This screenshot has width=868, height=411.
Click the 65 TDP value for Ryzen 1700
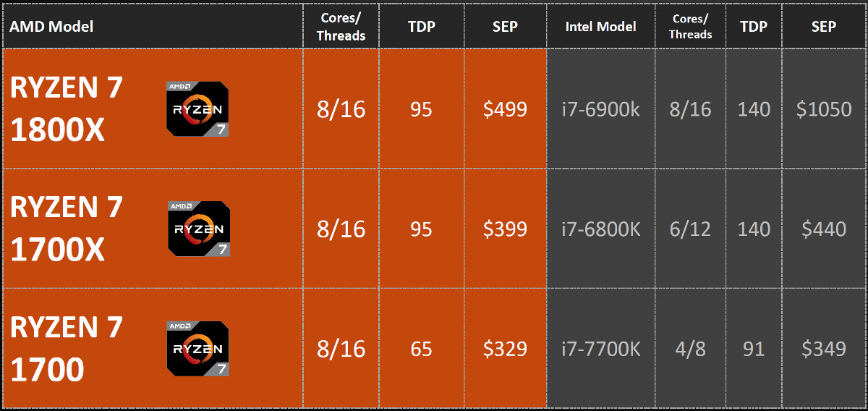point(421,349)
